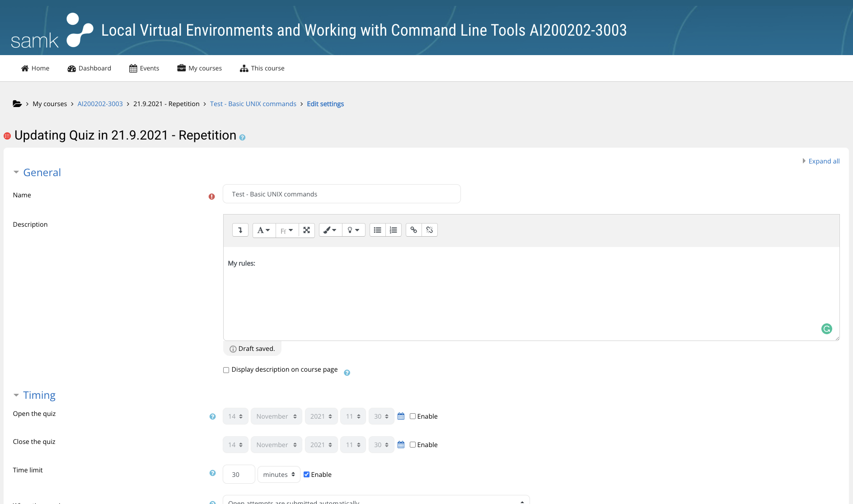Open the calendar picker for quiz open date
Viewport: 853px width, 504px height.
click(401, 416)
